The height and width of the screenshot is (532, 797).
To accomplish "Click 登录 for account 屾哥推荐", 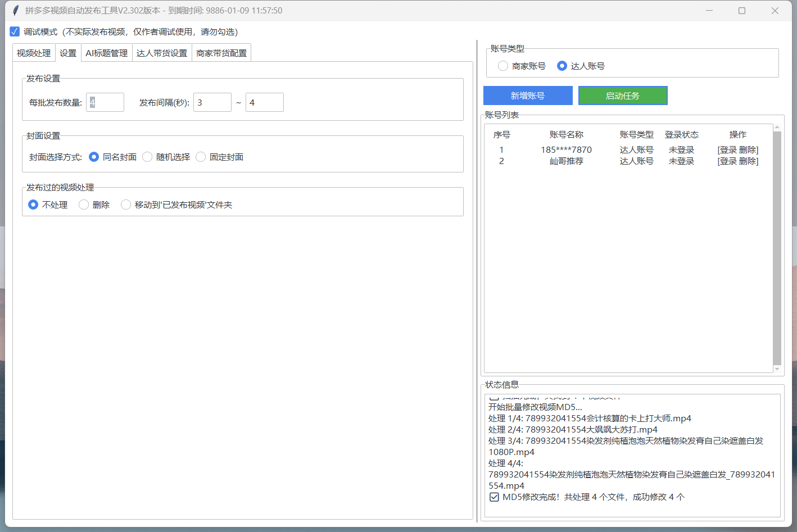I will click(728, 161).
